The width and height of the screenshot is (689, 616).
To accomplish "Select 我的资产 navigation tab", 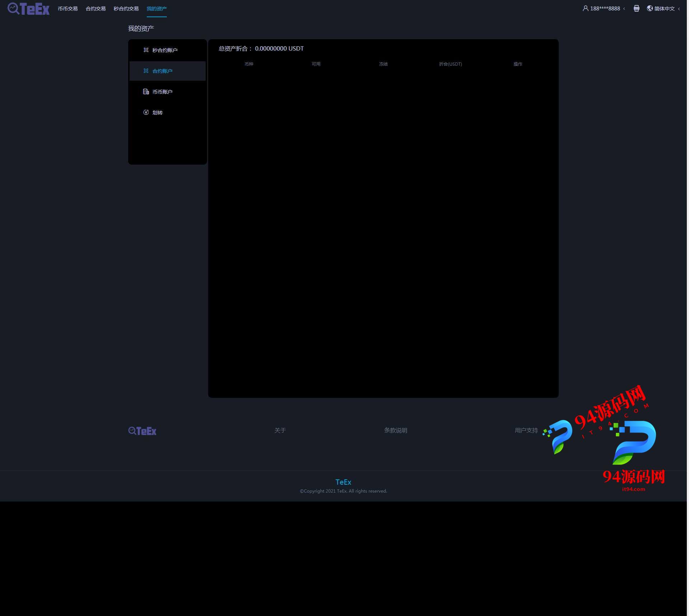I will 157,9.
